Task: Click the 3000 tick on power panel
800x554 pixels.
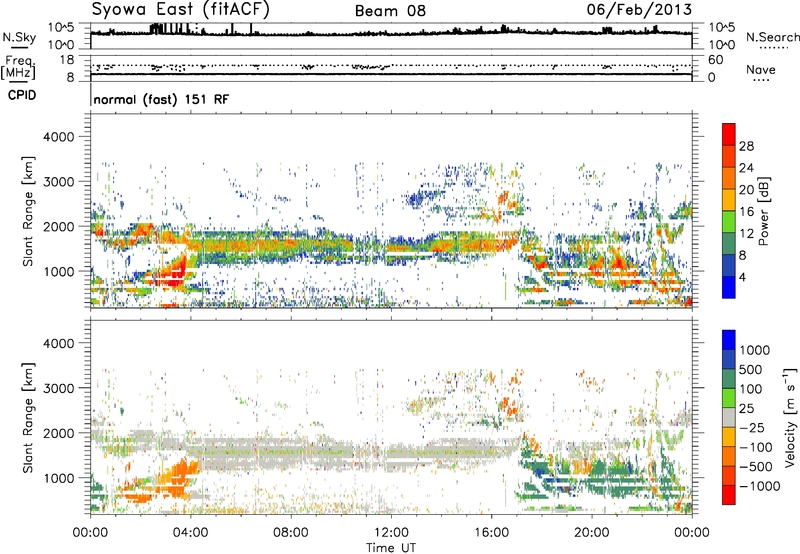Action: pyautogui.click(x=58, y=182)
